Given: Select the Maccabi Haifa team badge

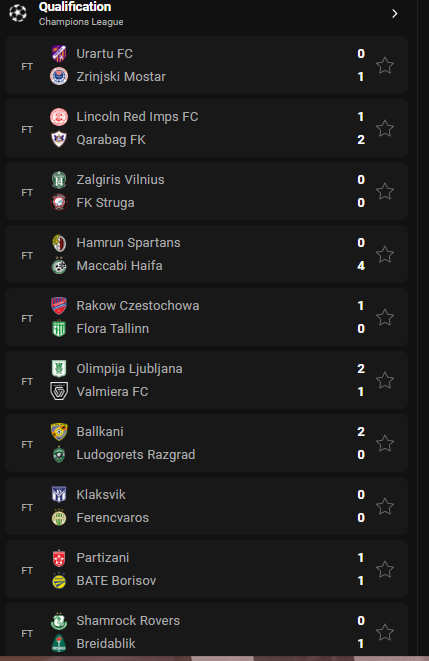Looking at the screenshot, I should (59, 266).
